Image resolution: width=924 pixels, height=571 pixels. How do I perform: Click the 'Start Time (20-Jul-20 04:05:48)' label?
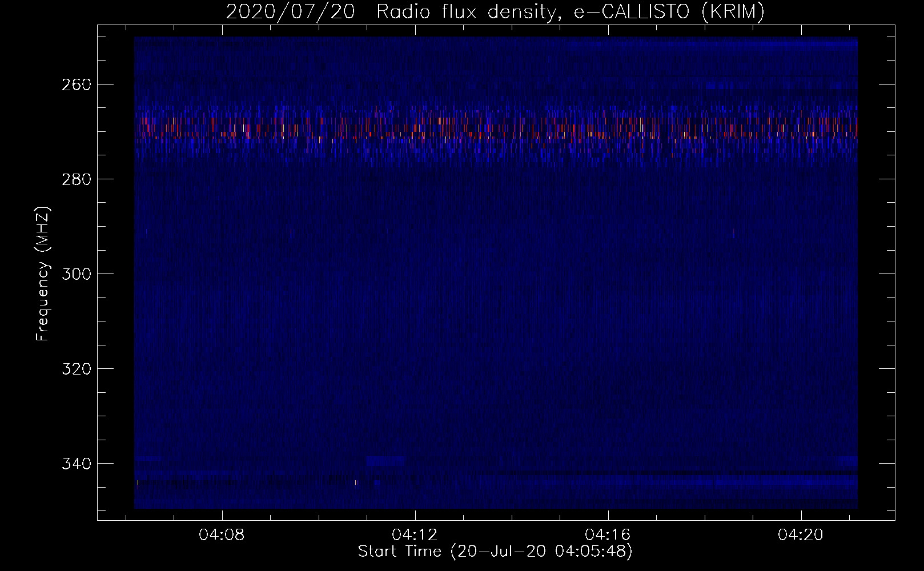tap(495, 552)
